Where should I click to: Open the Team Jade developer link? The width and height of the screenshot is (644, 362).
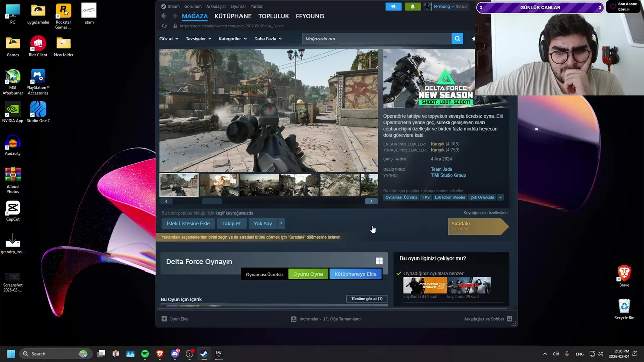pyautogui.click(x=441, y=169)
